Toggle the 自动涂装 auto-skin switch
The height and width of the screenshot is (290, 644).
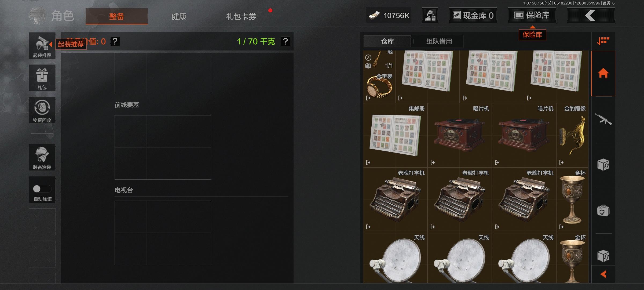tap(42, 189)
